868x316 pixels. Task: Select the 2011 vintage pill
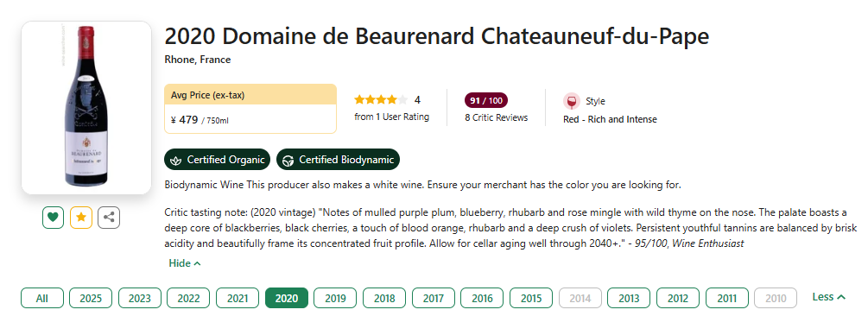click(x=727, y=298)
